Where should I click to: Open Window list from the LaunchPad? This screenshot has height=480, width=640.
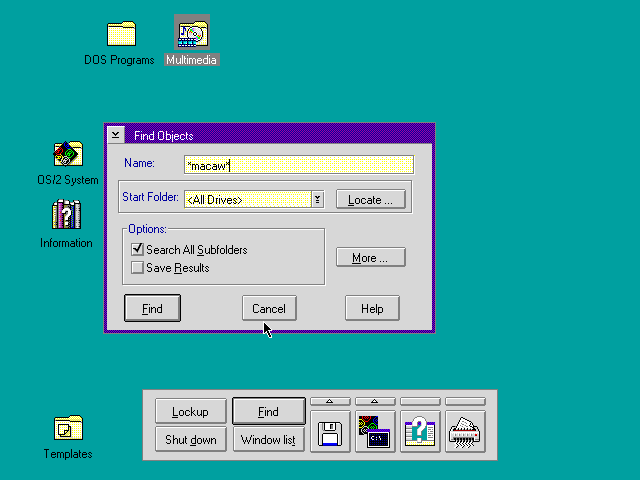(x=269, y=439)
